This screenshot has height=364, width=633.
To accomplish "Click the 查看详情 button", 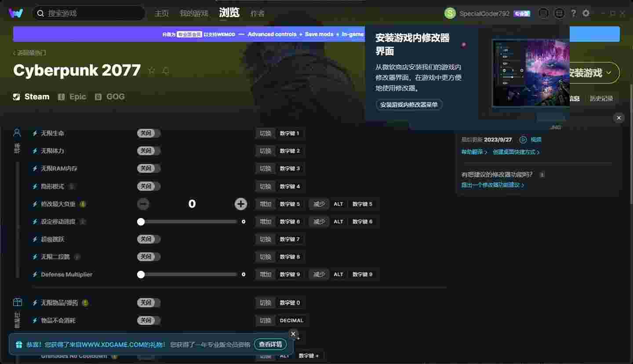I will tap(270, 344).
